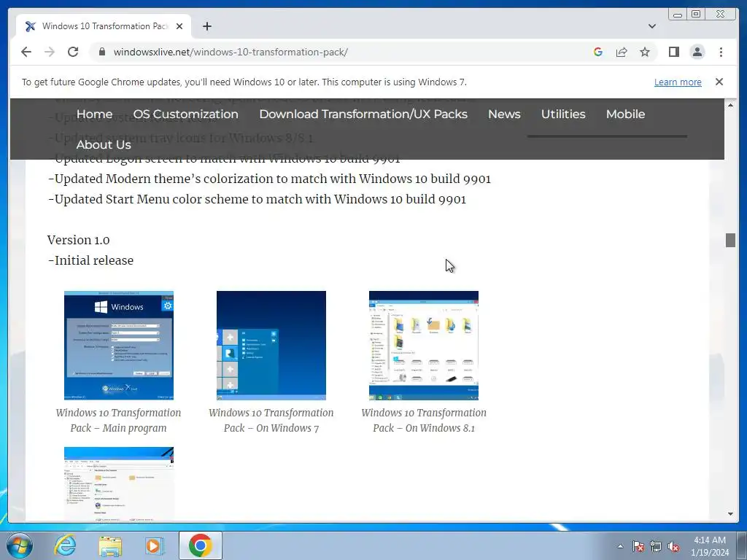Click the taskbar clock 4:14 AM
The width and height of the screenshot is (747, 560).
pyautogui.click(x=709, y=540)
